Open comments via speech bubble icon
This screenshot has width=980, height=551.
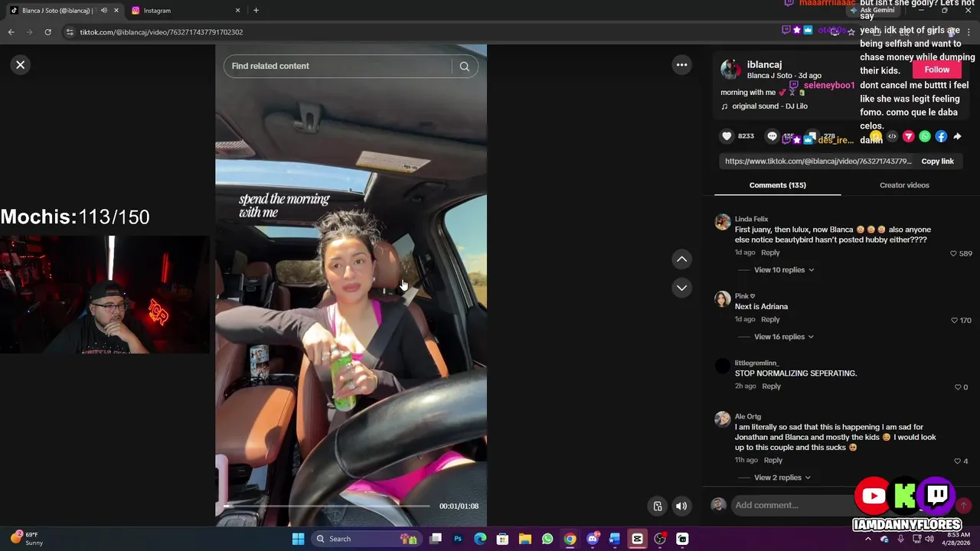point(773,136)
